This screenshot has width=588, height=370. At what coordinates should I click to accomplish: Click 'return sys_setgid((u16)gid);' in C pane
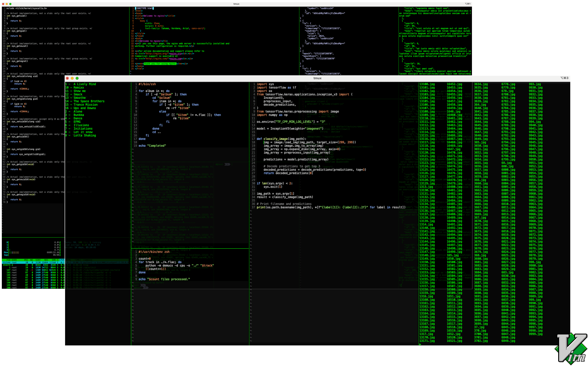[x=28, y=154]
